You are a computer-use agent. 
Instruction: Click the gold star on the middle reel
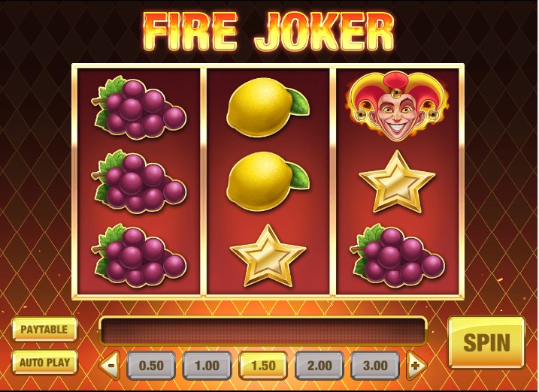click(x=268, y=256)
